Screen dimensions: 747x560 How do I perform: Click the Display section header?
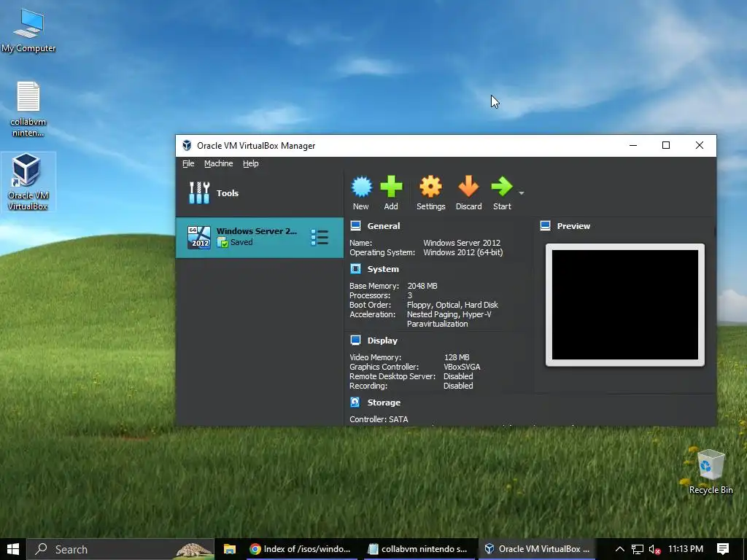[x=382, y=341]
